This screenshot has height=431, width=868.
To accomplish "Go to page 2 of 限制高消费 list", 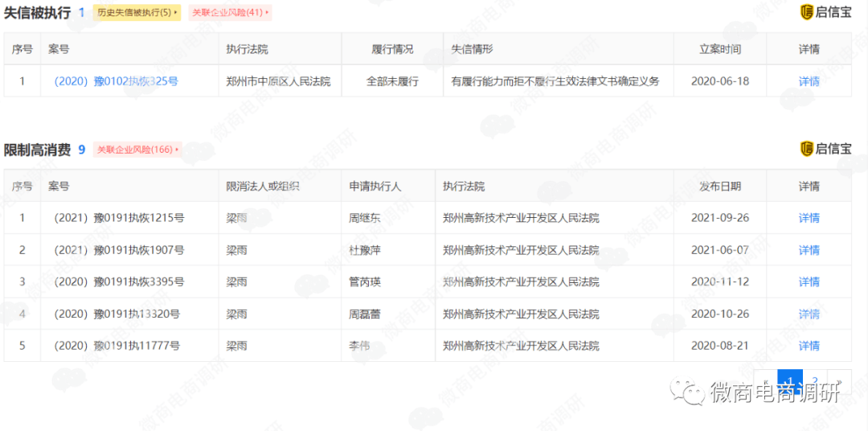I will click(815, 381).
